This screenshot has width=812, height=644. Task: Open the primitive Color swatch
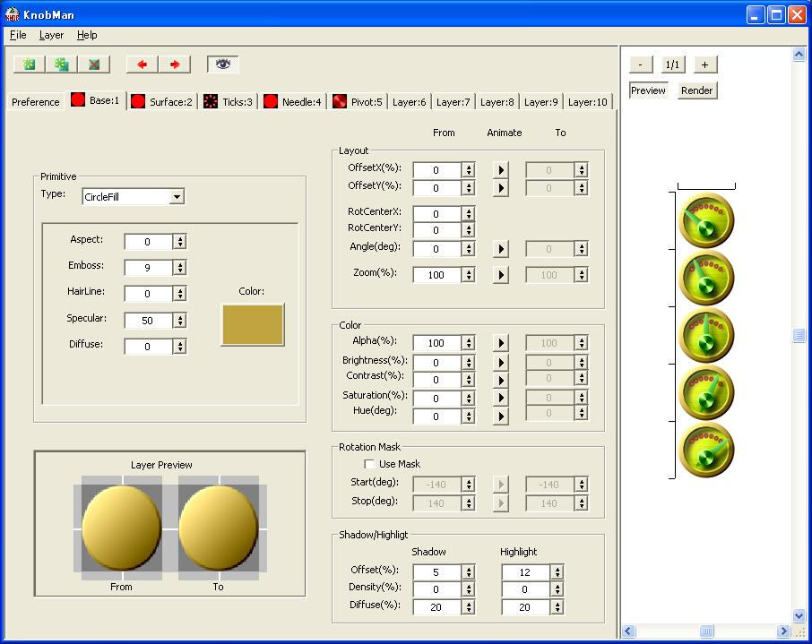point(252,324)
